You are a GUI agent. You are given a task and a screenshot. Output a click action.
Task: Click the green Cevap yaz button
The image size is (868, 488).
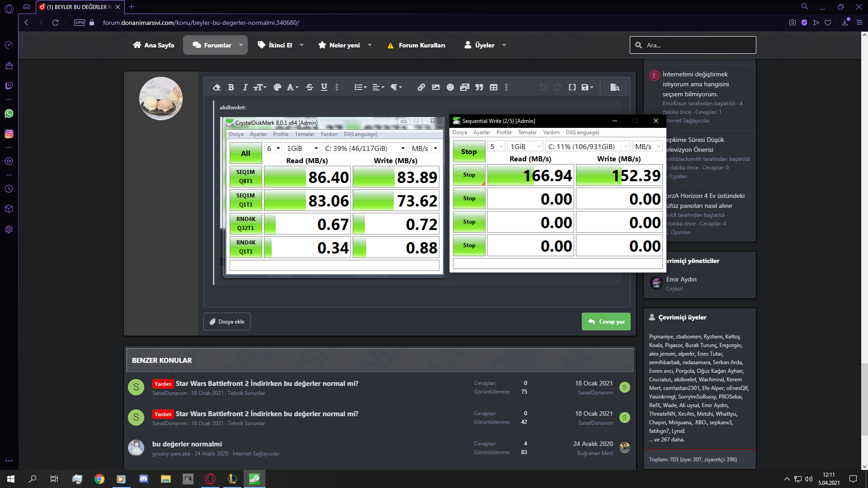tap(606, 322)
